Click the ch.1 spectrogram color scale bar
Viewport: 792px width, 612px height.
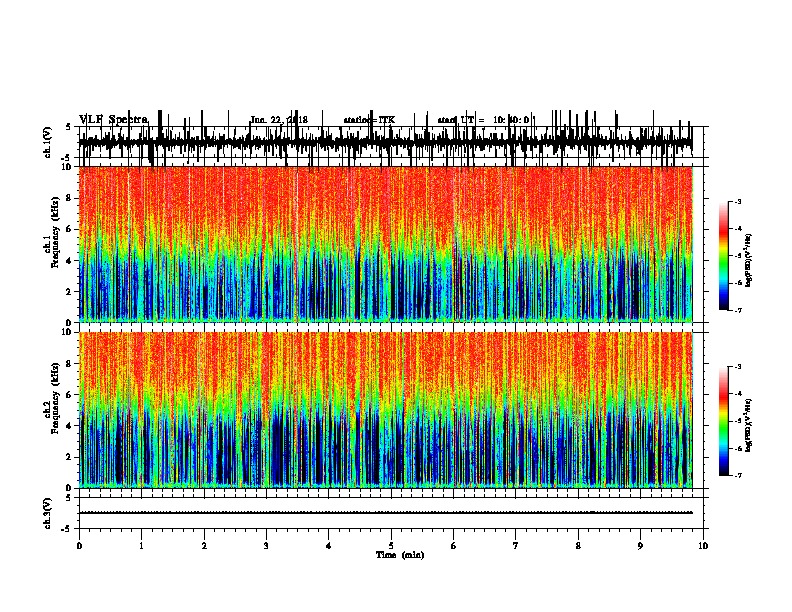tap(724, 256)
